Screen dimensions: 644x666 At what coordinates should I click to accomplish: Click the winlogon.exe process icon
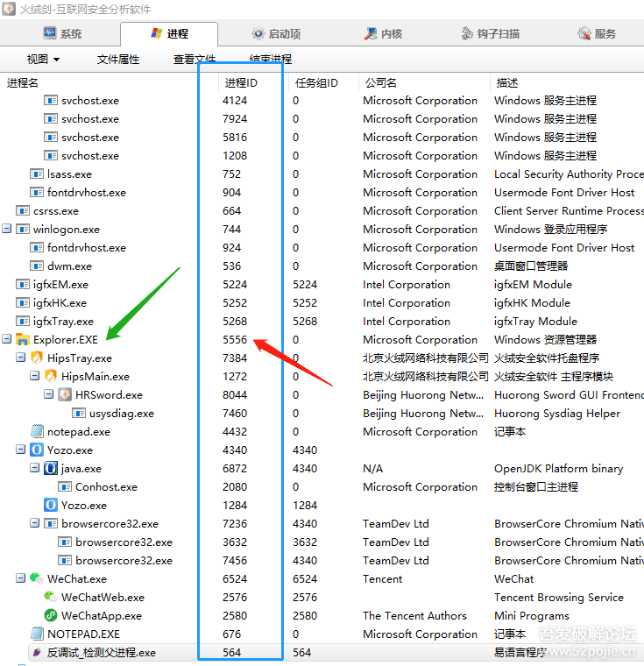click(23, 229)
